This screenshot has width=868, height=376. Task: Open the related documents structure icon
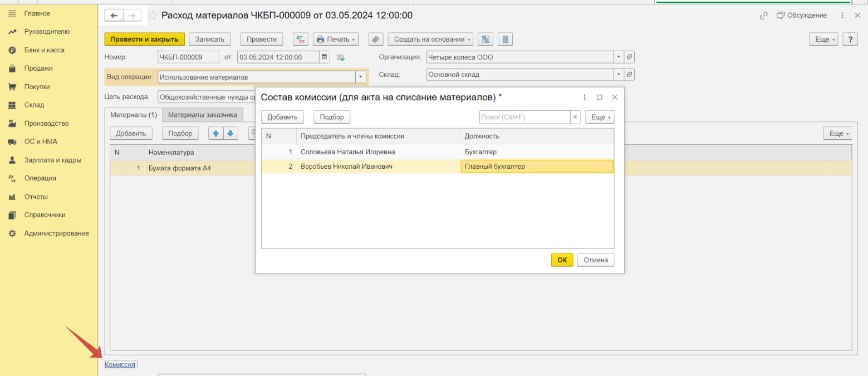point(486,40)
